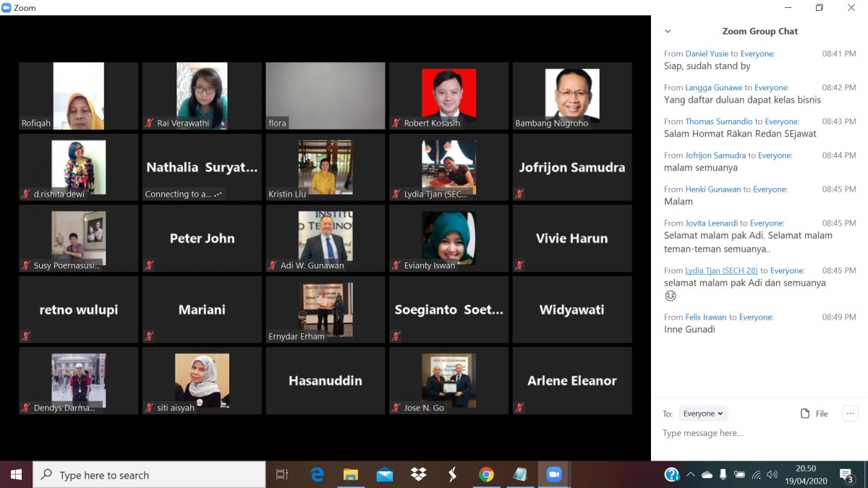
Task: Click the mute indicator on Mariani's tile
Action: click(x=149, y=336)
